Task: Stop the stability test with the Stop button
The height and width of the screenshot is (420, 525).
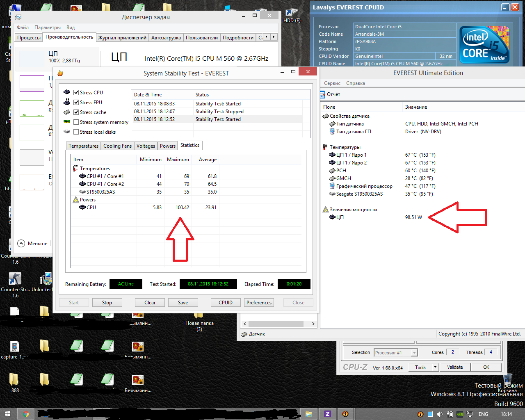Action: point(107,302)
